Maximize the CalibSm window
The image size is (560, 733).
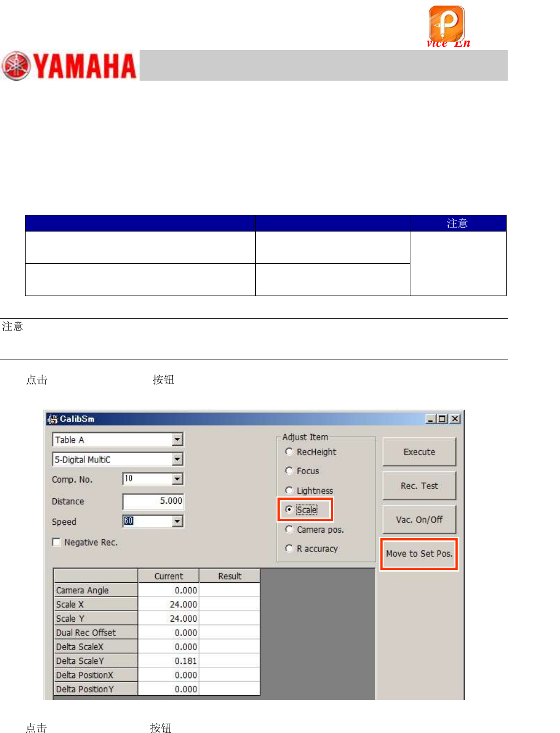(442, 419)
